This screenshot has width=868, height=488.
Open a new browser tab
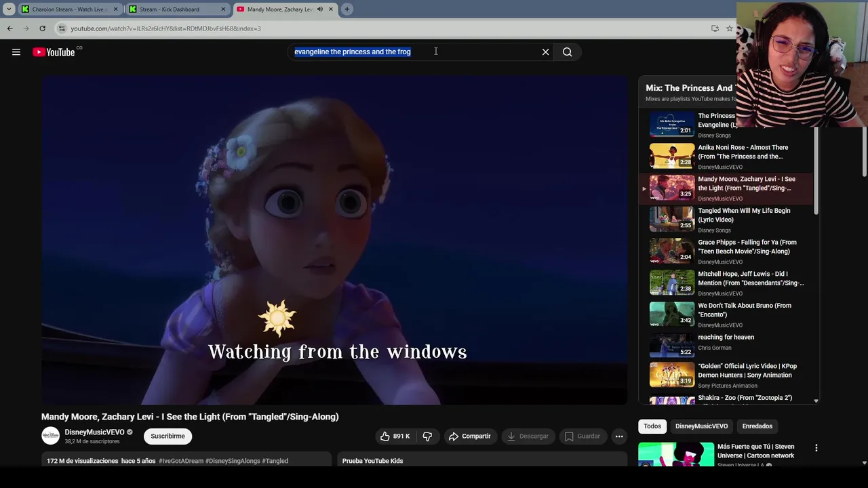click(347, 9)
